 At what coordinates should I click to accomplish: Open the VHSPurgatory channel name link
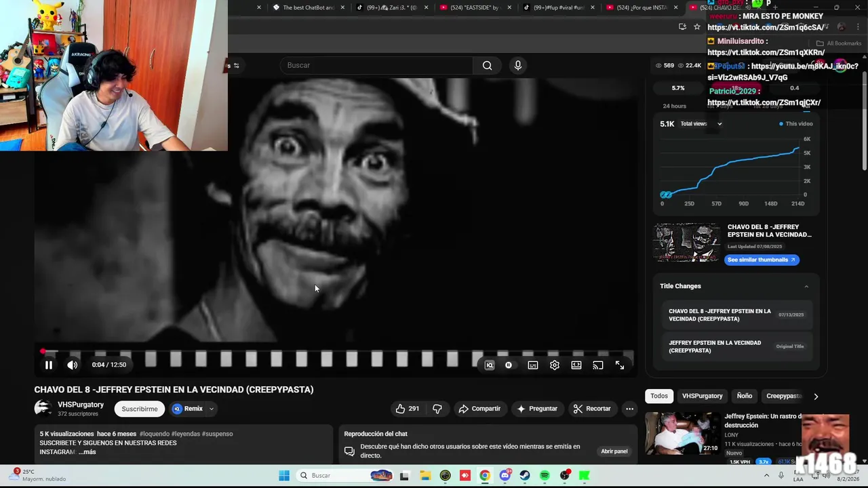click(x=81, y=405)
